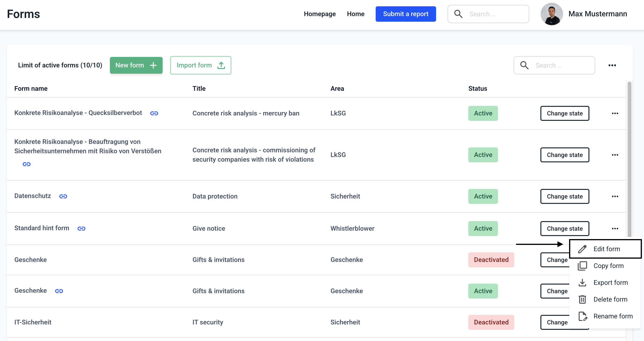Viewport: 644px width, 341px height.
Task: Choose Rename form in the menu
Action: tap(612, 316)
